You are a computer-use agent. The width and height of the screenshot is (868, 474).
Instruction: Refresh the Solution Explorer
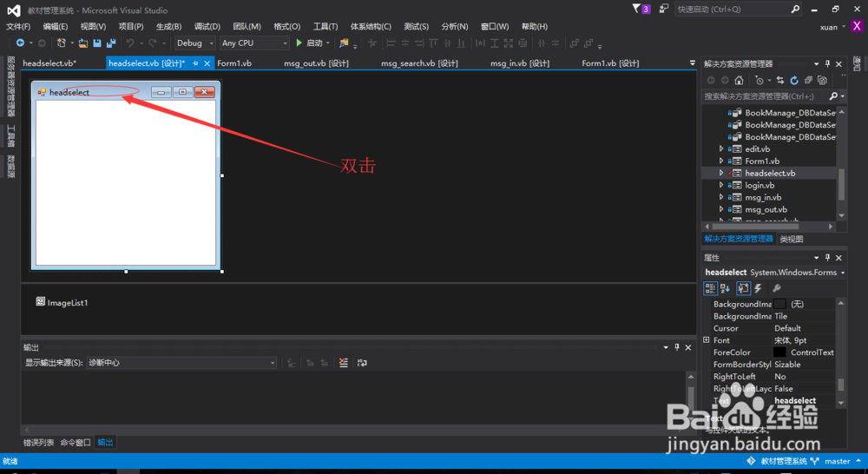794,80
